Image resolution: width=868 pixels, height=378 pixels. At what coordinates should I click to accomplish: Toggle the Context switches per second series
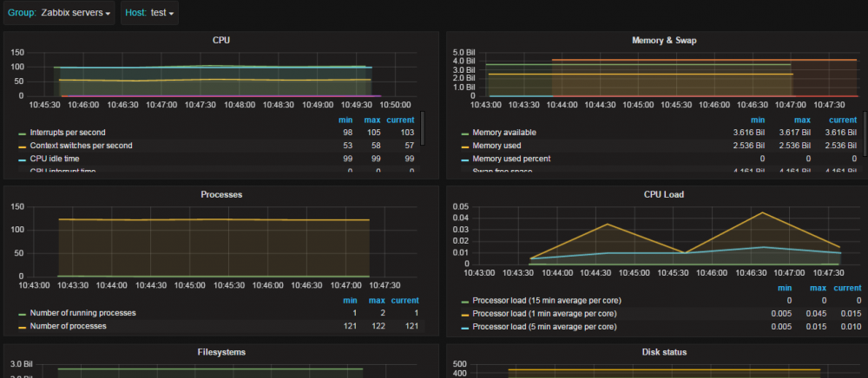tap(81, 146)
